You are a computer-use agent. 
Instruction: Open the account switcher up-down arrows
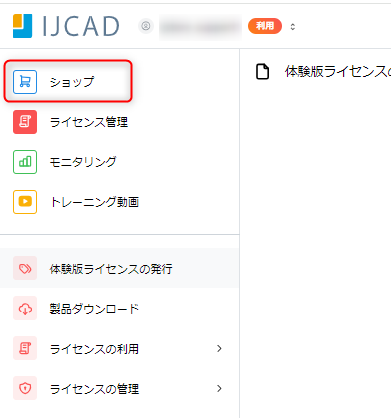(293, 26)
